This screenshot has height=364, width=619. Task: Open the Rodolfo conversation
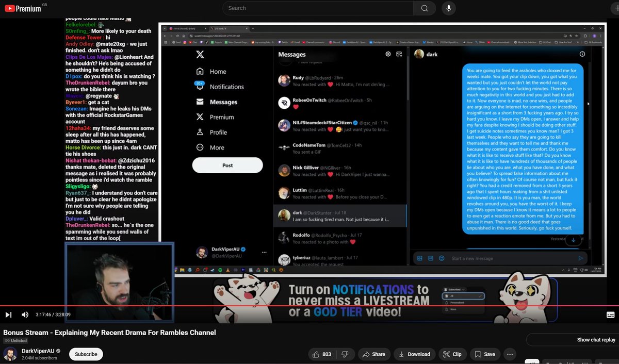pyautogui.click(x=340, y=238)
